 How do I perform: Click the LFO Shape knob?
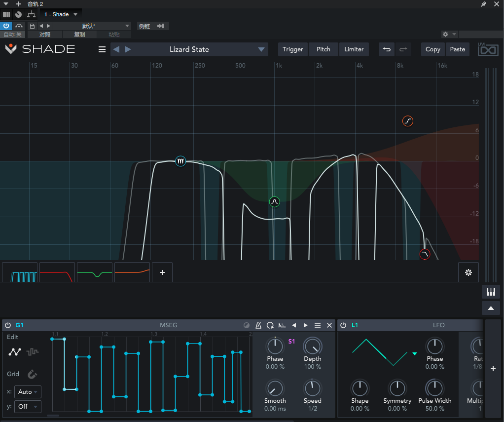[x=360, y=388]
